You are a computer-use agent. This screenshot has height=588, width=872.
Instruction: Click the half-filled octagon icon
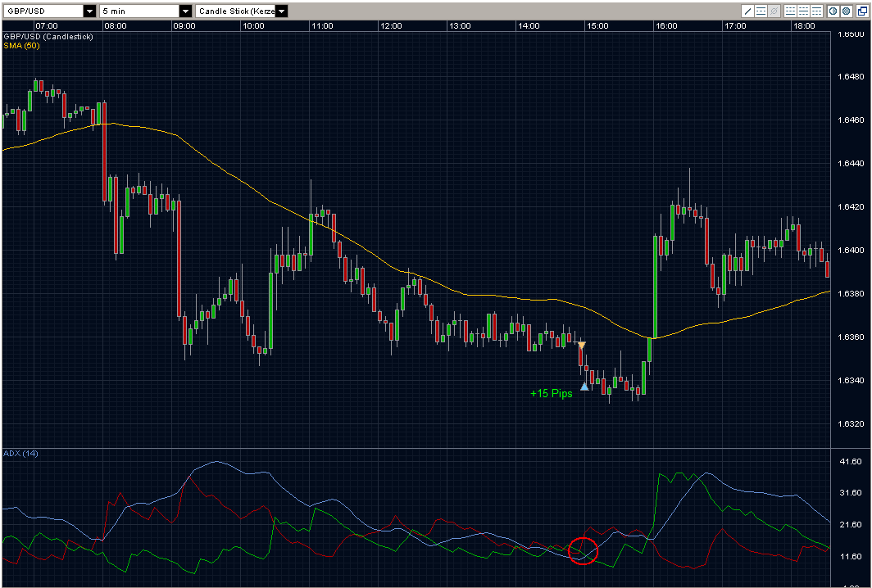(x=833, y=11)
